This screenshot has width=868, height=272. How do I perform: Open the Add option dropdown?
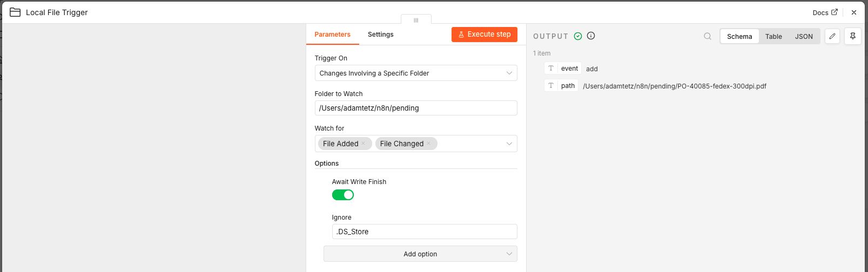point(420,254)
